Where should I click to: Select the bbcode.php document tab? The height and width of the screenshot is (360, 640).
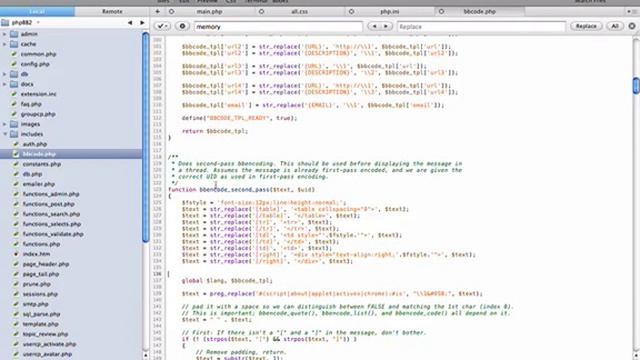tap(480, 11)
